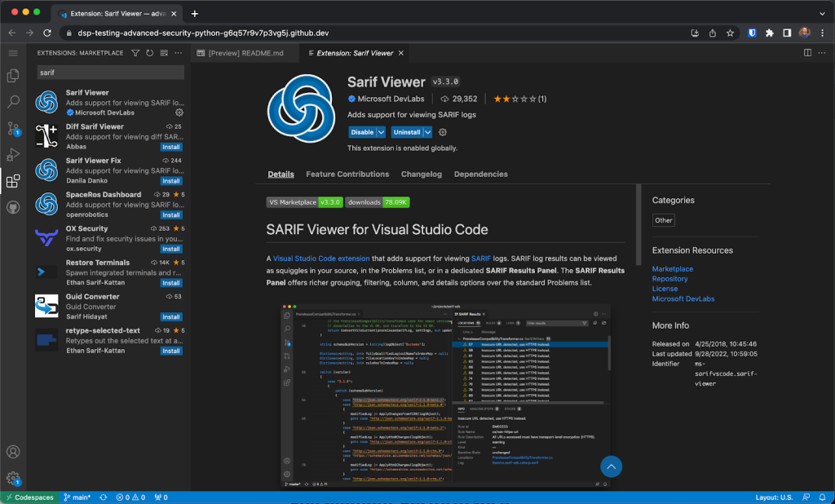Open the GitHub view in activity bar
This screenshot has height=504, width=835.
(13, 208)
